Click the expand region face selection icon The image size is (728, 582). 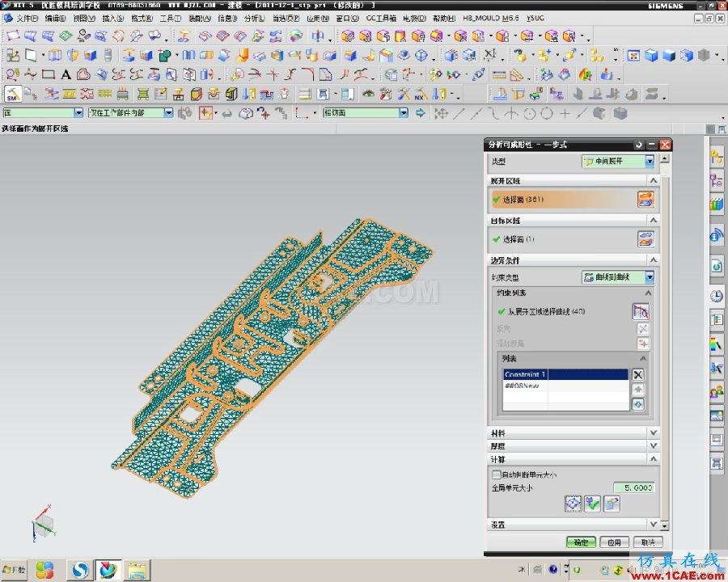click(645, 200)
